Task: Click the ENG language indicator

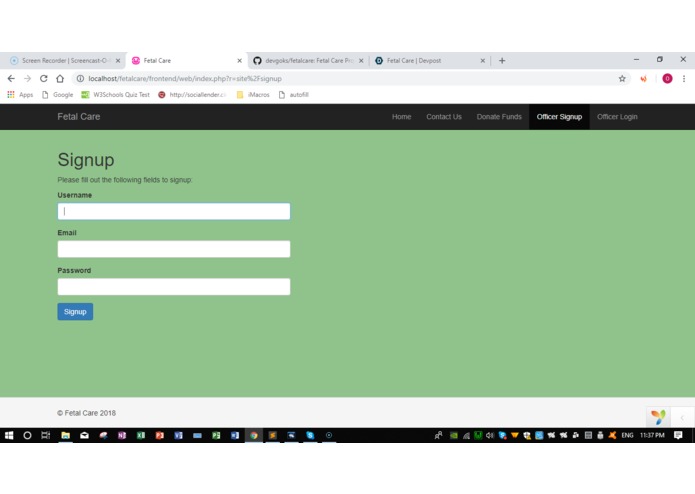Action: pyautogui.click(x=627, y=436)
